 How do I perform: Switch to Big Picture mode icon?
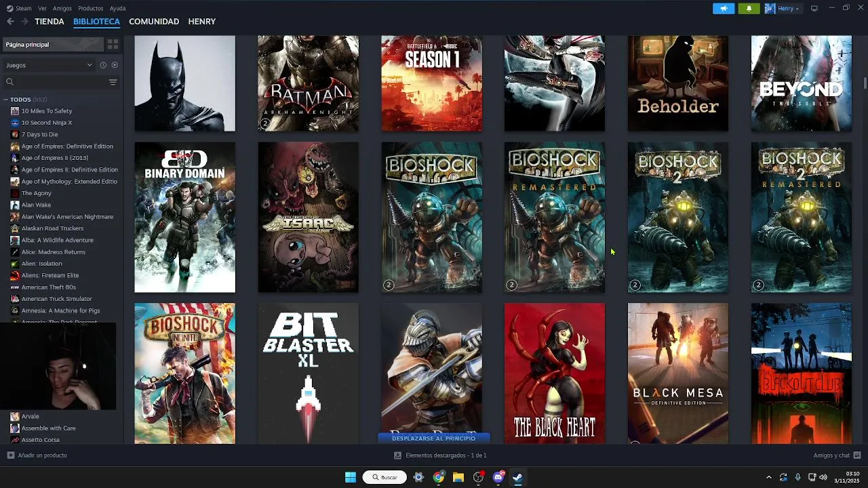[814, 8]
